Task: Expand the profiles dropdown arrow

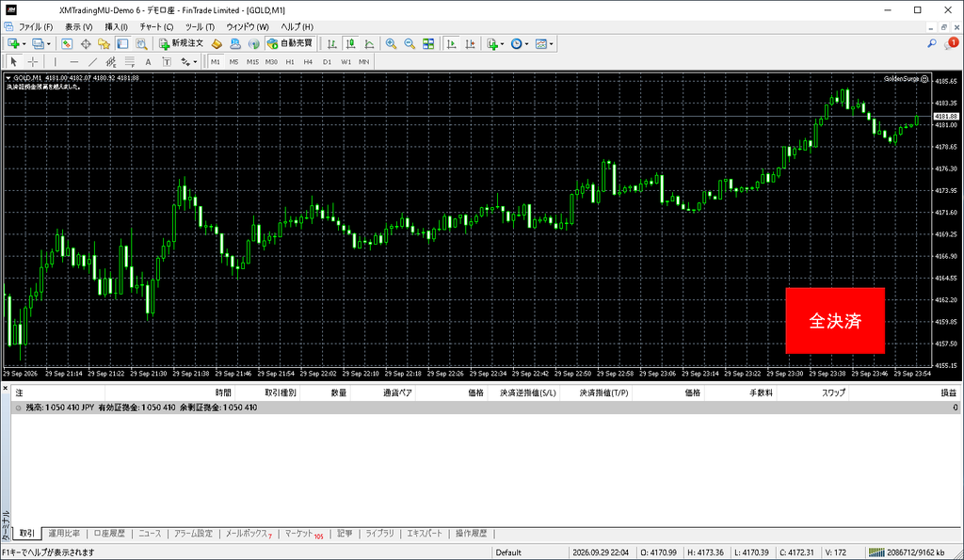Action: [49, 44]
